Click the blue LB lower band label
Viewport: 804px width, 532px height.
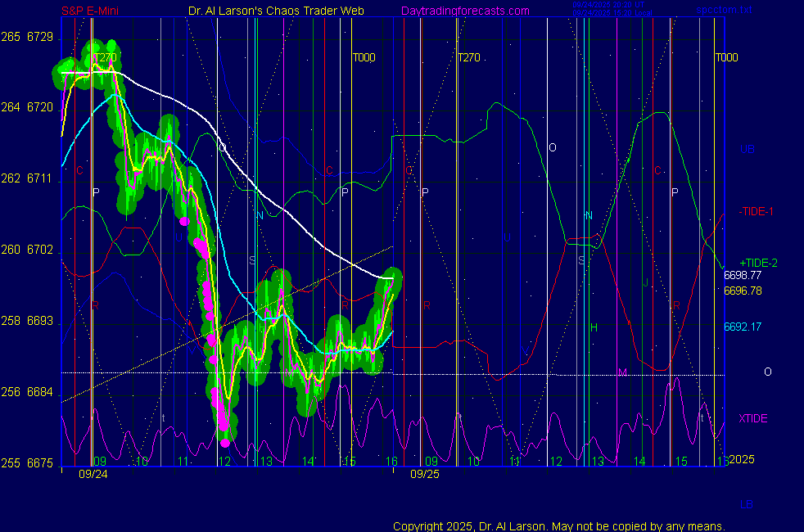point(747,504)
